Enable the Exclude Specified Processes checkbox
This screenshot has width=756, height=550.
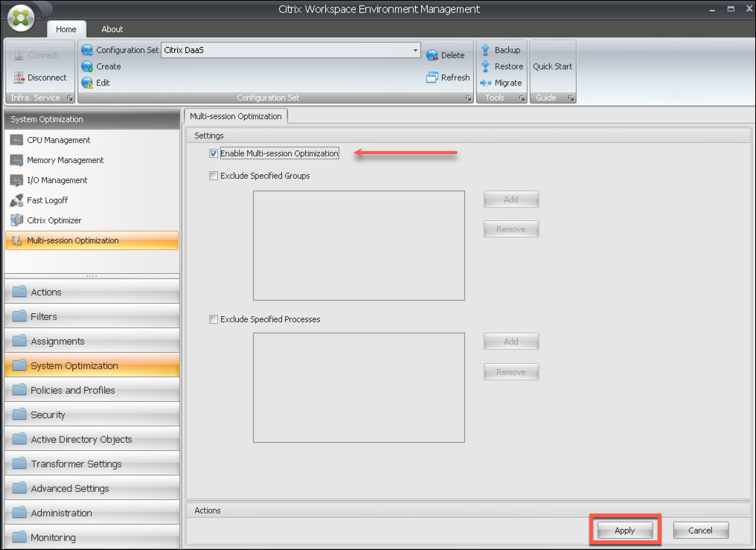214,319
